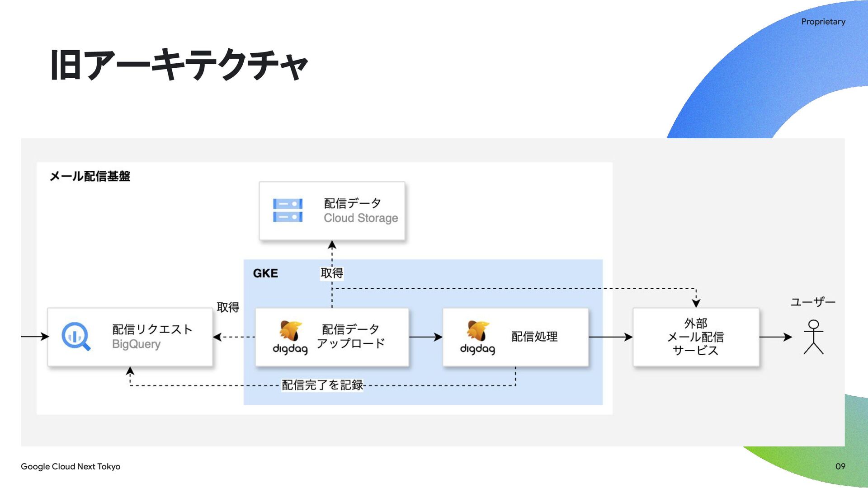Click the 取得 label on the Cloud Storage arrow
The image size is (868, 488).
332,273
